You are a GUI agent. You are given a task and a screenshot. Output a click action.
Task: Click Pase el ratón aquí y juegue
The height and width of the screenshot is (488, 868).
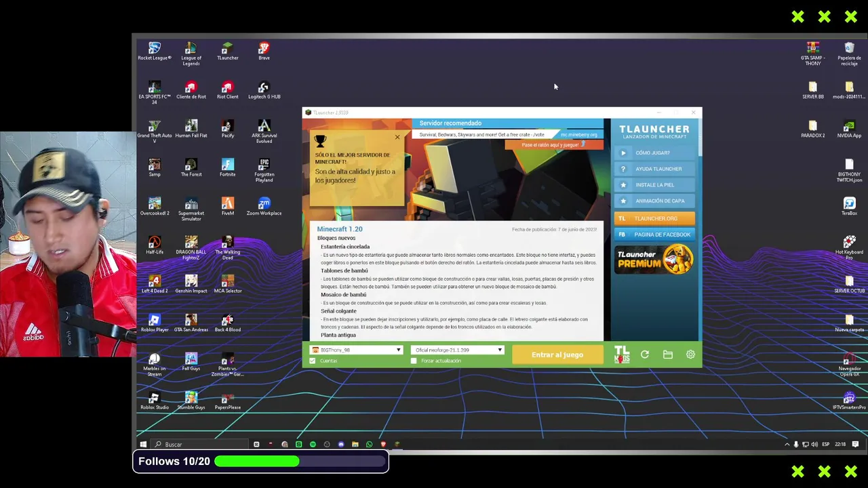coord(553,145)
